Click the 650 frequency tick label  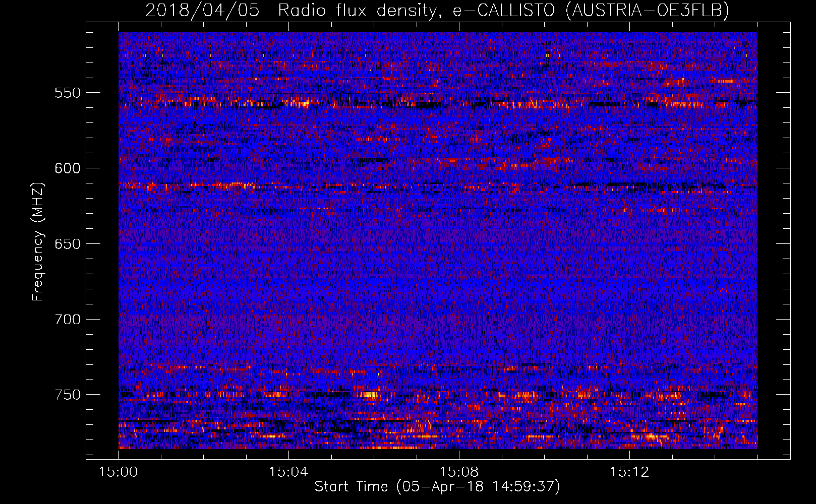tap(68, 244)
